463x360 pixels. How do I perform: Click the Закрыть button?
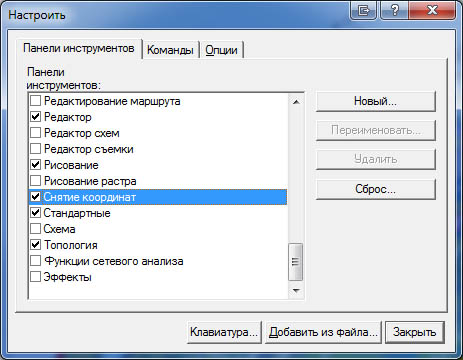[414, 332]
